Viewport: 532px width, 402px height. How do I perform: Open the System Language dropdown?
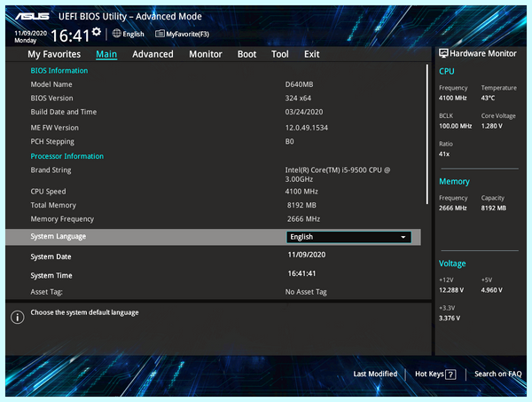click(x=348, y=237)
